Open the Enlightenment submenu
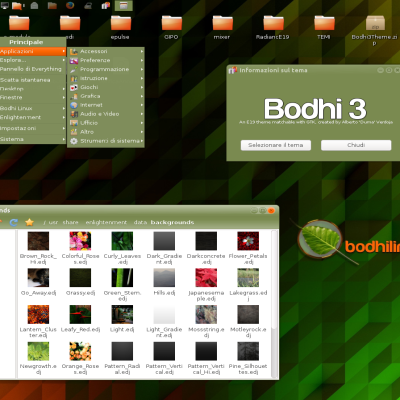This screenshot has height=400, width=400. pyautogui.click(x=33, y=117)
